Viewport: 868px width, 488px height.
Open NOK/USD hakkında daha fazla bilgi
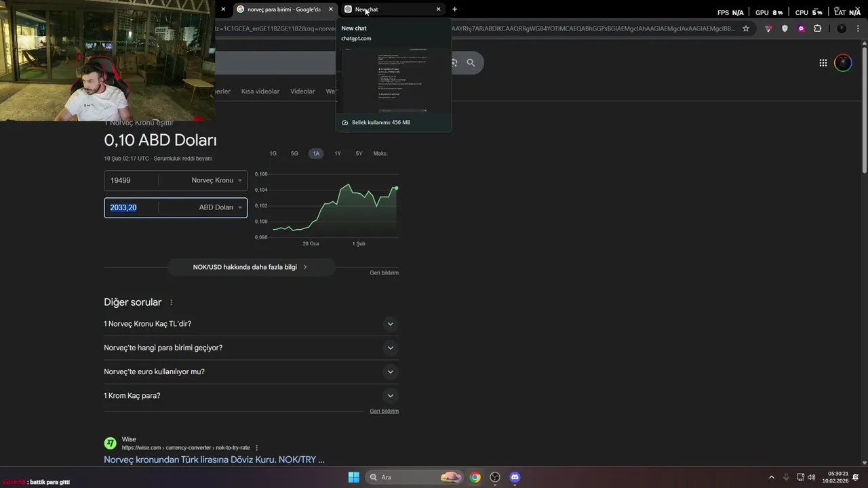tap(251, 267)
